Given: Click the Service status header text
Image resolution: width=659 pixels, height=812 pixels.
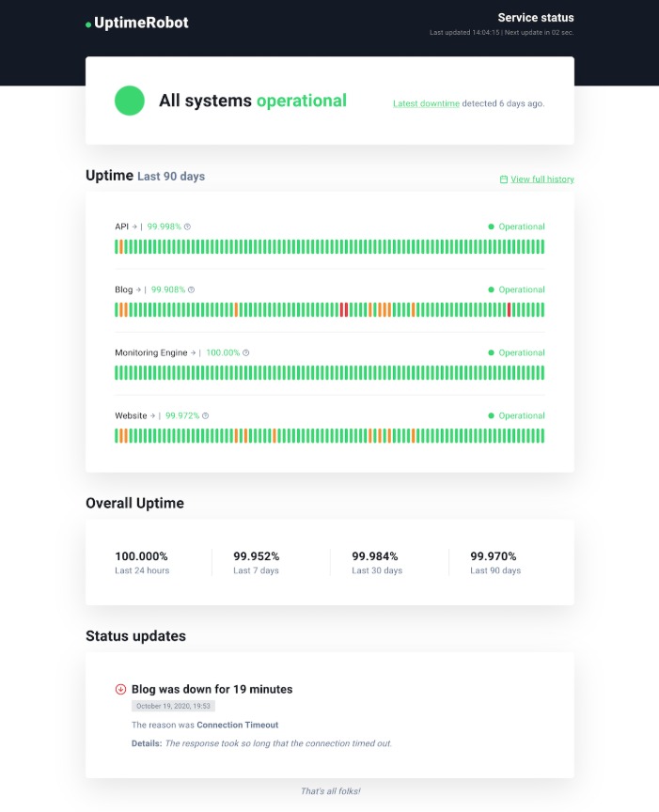Looking at the screenshot, I should pos(536,17).
